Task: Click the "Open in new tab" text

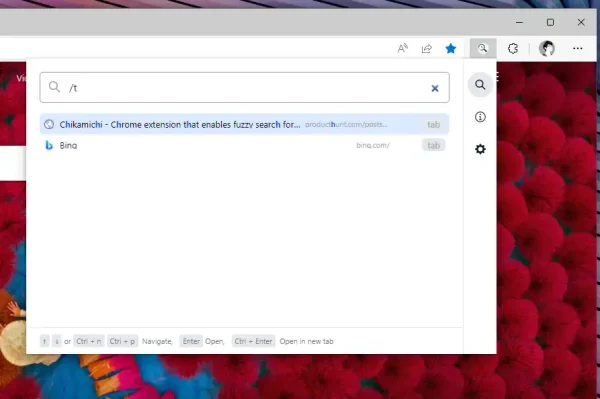Action: point(307,341)
